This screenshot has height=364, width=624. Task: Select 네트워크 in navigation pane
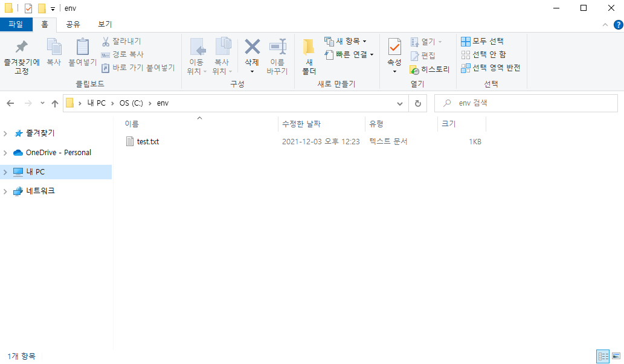tap(40, 191)
